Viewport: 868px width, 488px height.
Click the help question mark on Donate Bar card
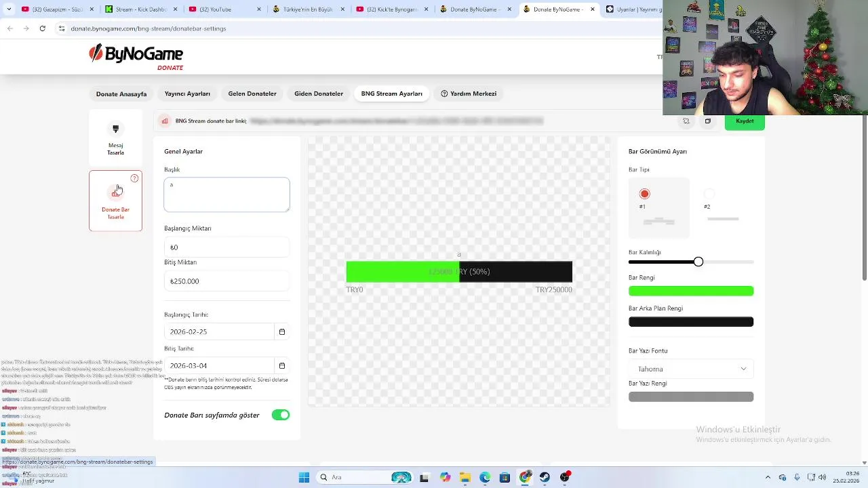tap(134, 178)
